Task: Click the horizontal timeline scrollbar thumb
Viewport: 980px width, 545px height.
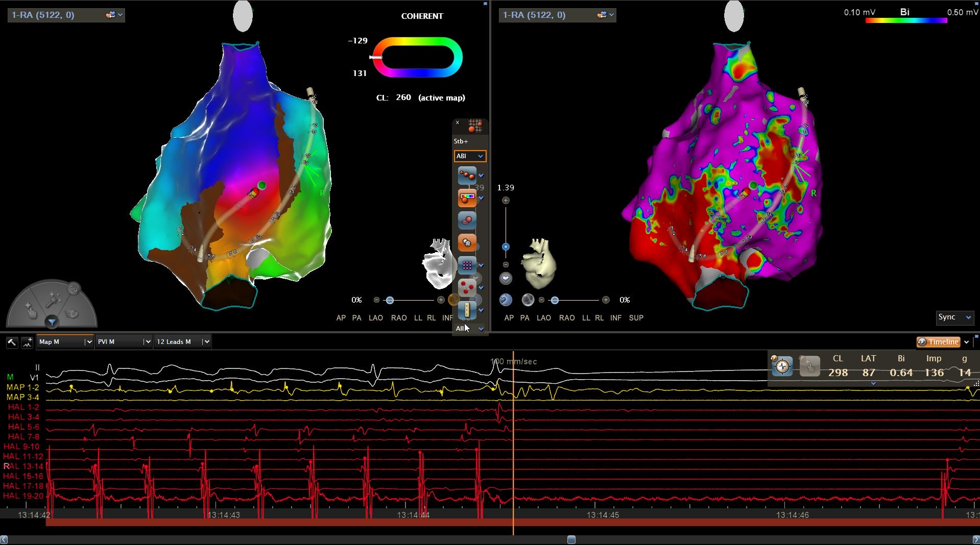Action: (571, 539)
